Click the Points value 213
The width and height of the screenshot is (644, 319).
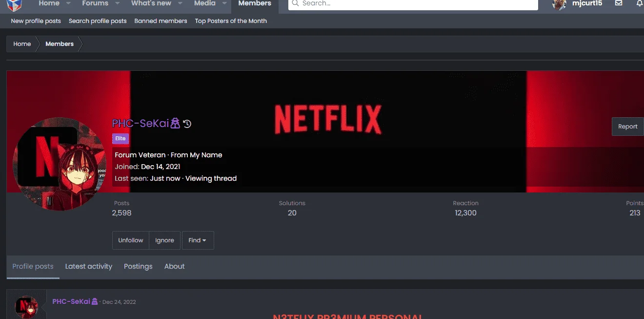635,213
